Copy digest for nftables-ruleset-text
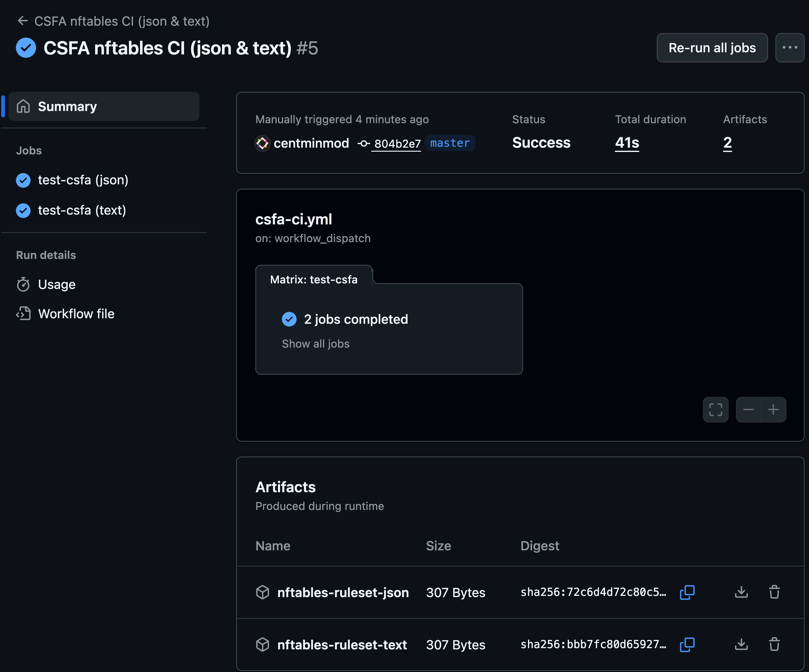Viewport: 809px width, 672px height. pyautogui.click(x=687, y=645)
